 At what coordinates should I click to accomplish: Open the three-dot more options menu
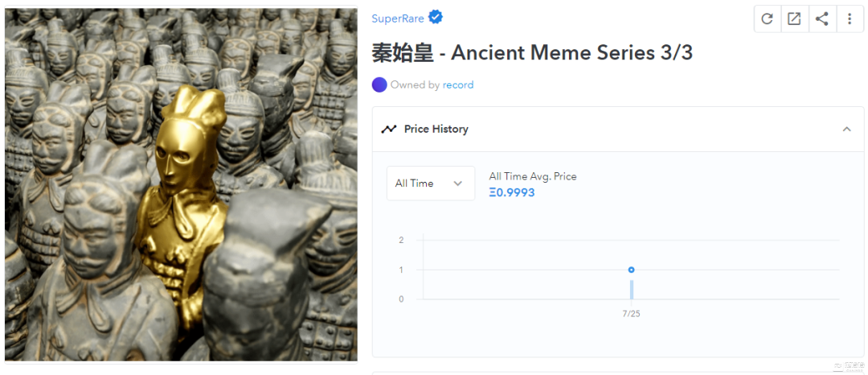coord(850,19)
